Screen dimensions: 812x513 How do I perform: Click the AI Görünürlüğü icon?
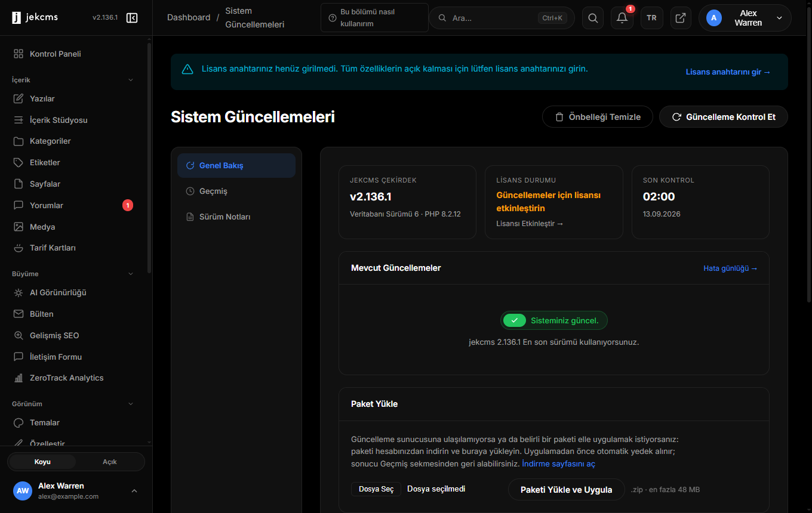click(19, 293)
